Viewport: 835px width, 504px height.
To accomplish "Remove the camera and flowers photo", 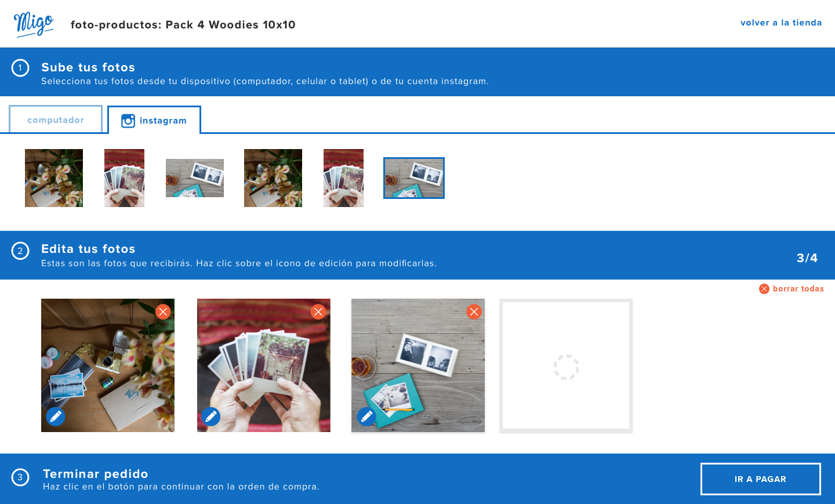I will 163,312.
